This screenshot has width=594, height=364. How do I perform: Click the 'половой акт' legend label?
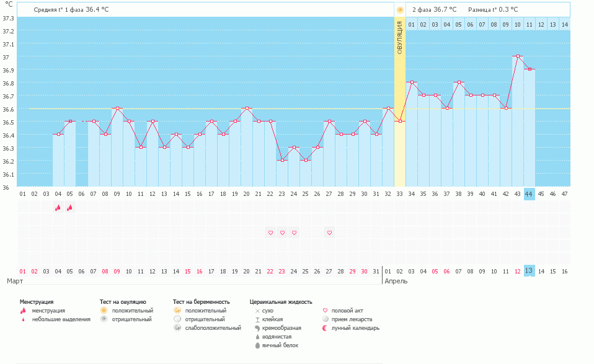347,311
